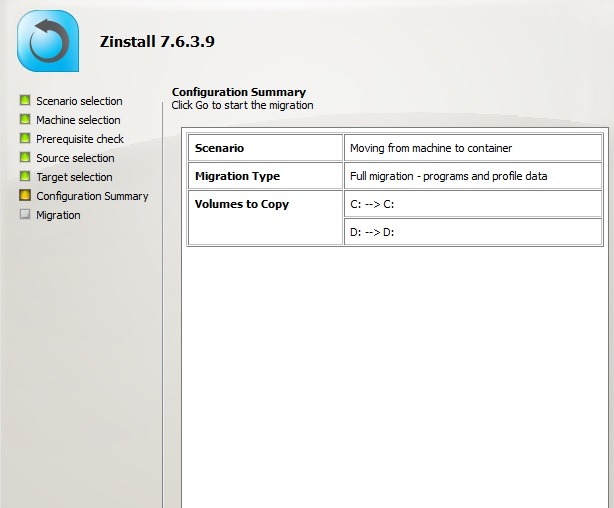
Task: Click 'Full migration - programs and profile data'
Action: pos(473,176)
